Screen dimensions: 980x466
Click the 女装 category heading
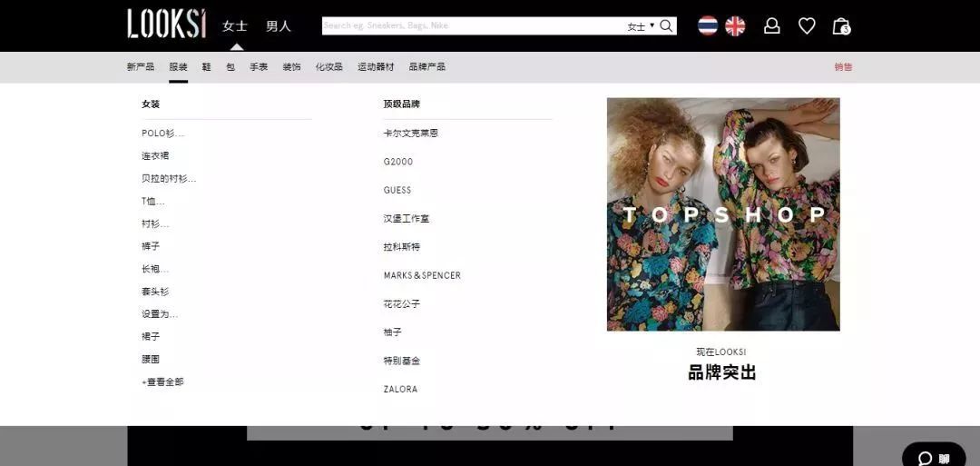(x=151, y=104)
